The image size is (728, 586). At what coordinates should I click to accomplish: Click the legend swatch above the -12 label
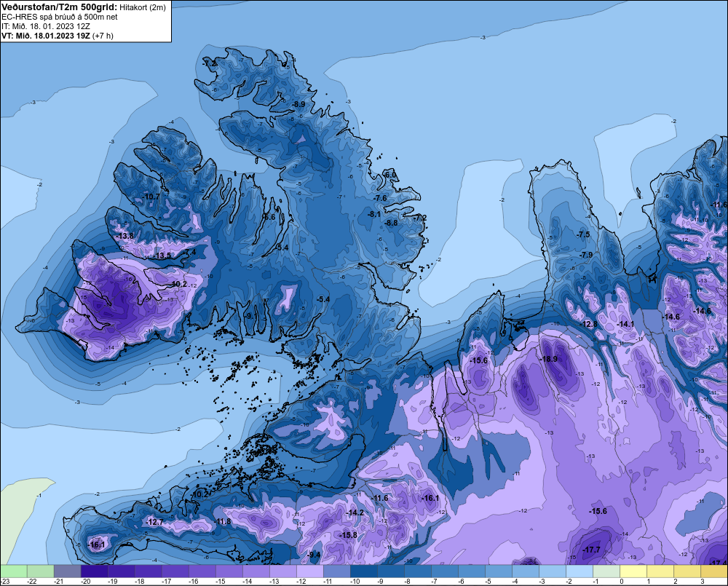(309, 571)
